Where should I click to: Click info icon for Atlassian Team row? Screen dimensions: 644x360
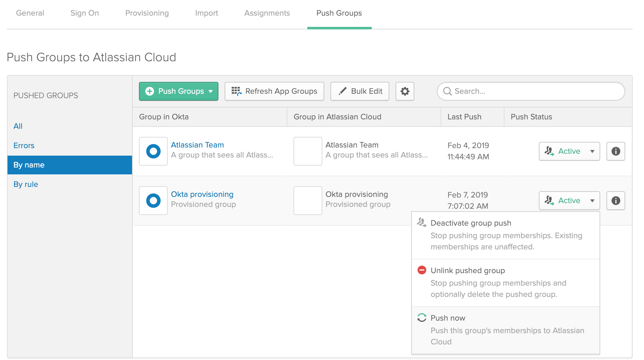click(616, 151)
